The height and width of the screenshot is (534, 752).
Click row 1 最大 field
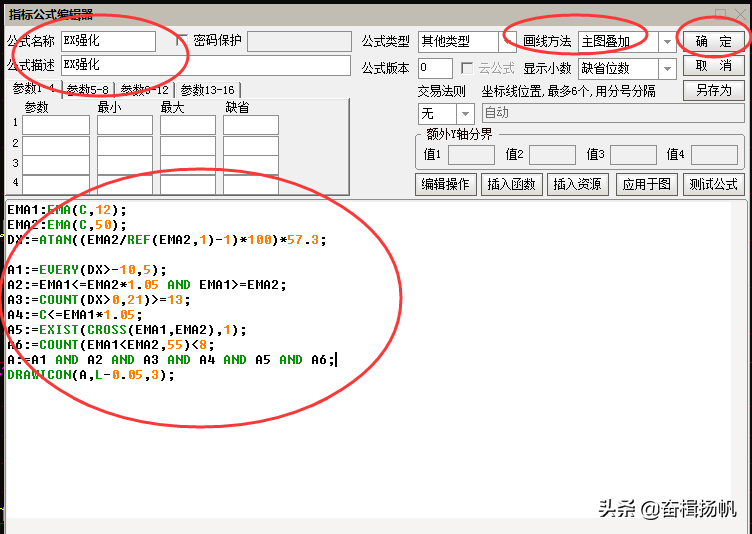(x=188, y=125)
